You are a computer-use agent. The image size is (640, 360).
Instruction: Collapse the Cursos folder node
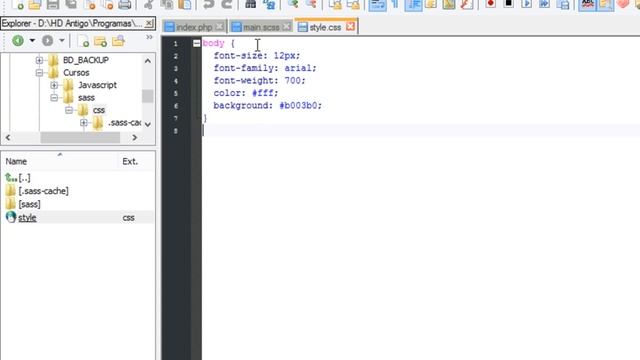tap(39, 73)
